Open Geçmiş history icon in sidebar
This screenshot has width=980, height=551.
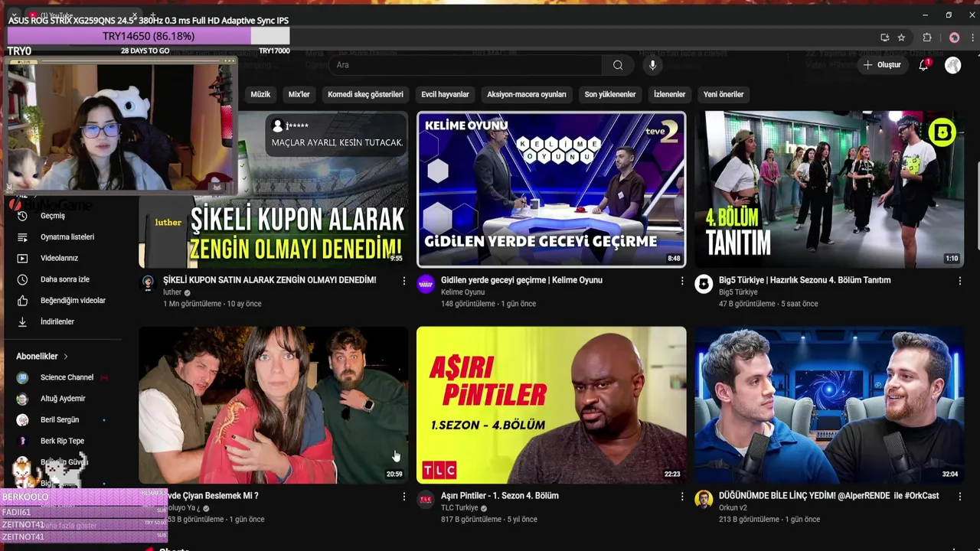pyautogui.click(x=22, y=216)
